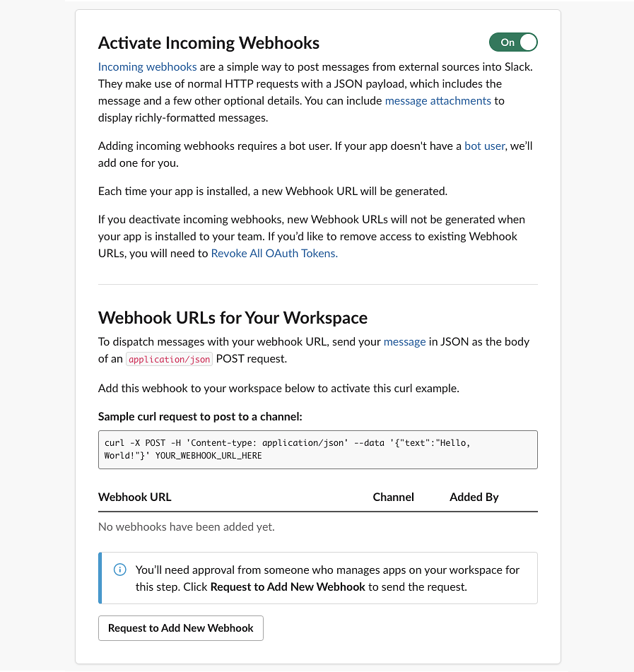This screenshot has width=634, height=672.
Task: Click inside the sample curl request box
Action: (x=317, y=449)
